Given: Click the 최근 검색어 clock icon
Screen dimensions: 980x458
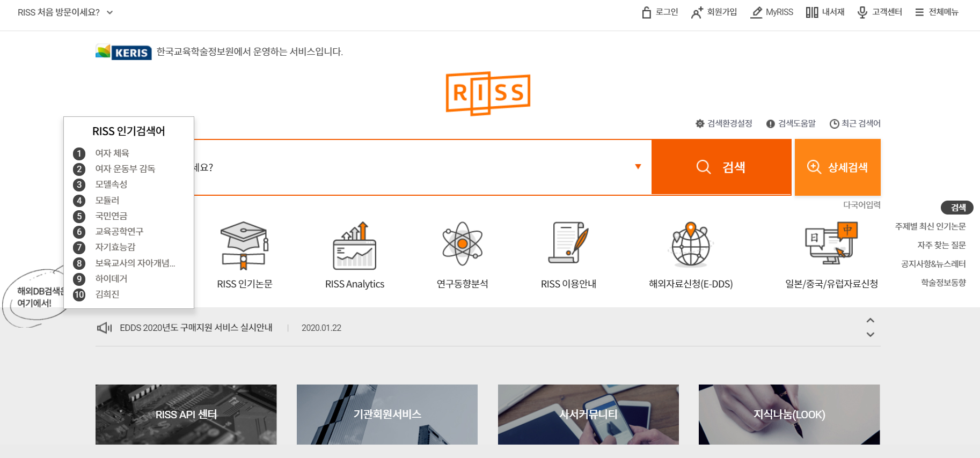Looking at the screenshot, I should tap(835, 124).
